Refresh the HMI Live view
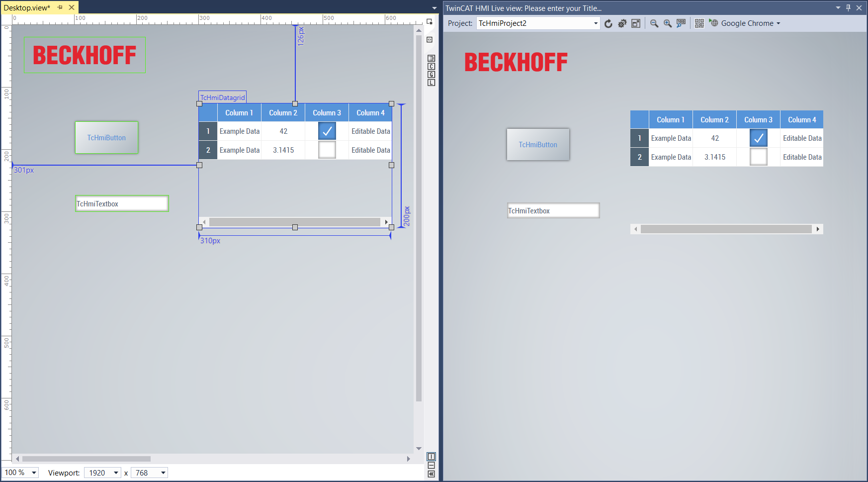The height and width of the screenshot is (482, 868). [608, 23]
